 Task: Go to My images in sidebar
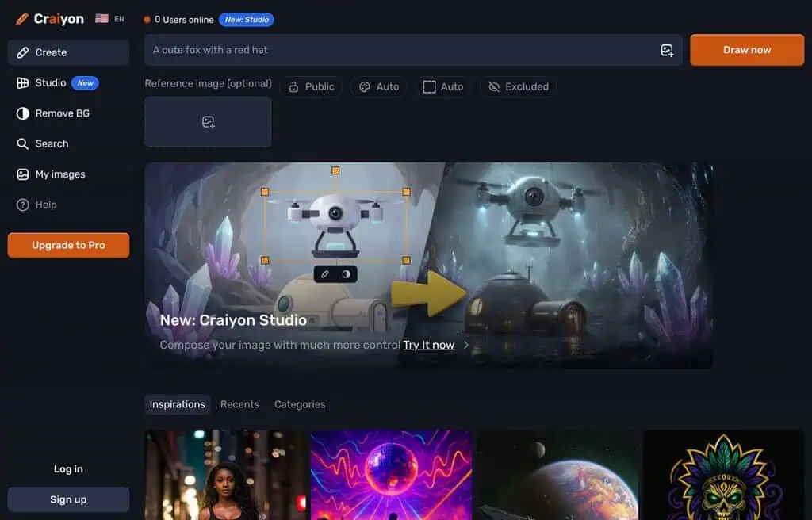click(68, 174)
